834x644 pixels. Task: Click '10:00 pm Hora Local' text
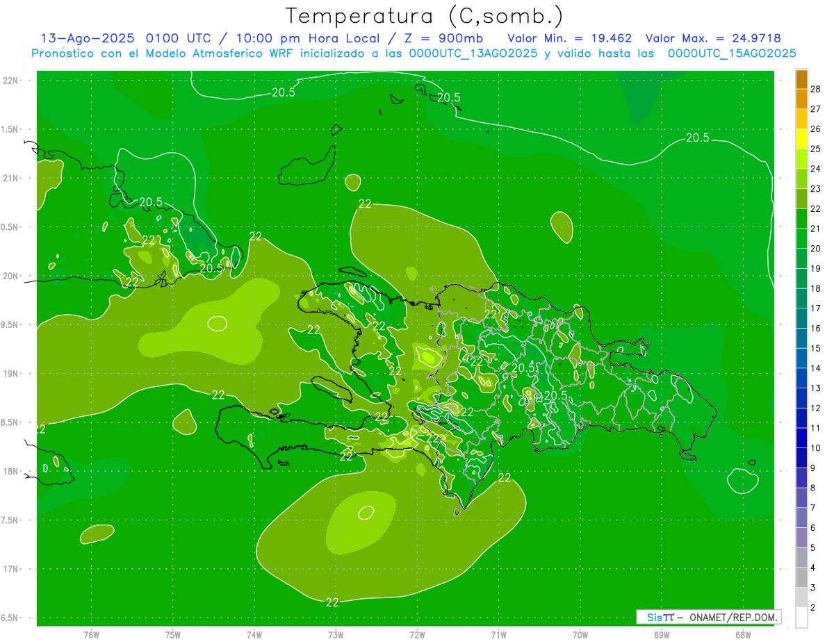coord(308,38)
